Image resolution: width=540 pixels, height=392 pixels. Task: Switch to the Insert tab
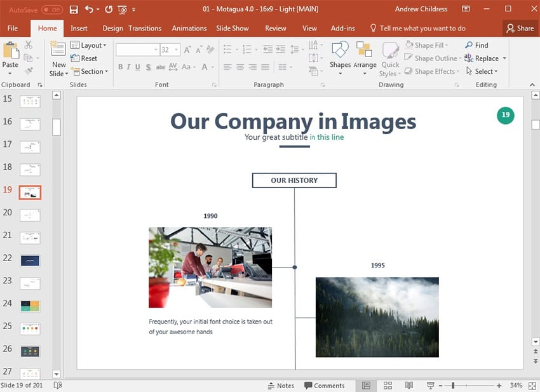[x=79, y=28]
